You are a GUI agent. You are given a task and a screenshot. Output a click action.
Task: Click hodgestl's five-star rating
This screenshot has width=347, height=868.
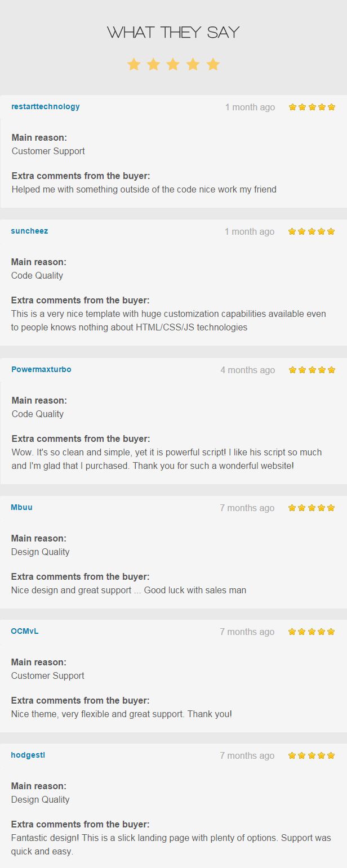pos(312,755)
